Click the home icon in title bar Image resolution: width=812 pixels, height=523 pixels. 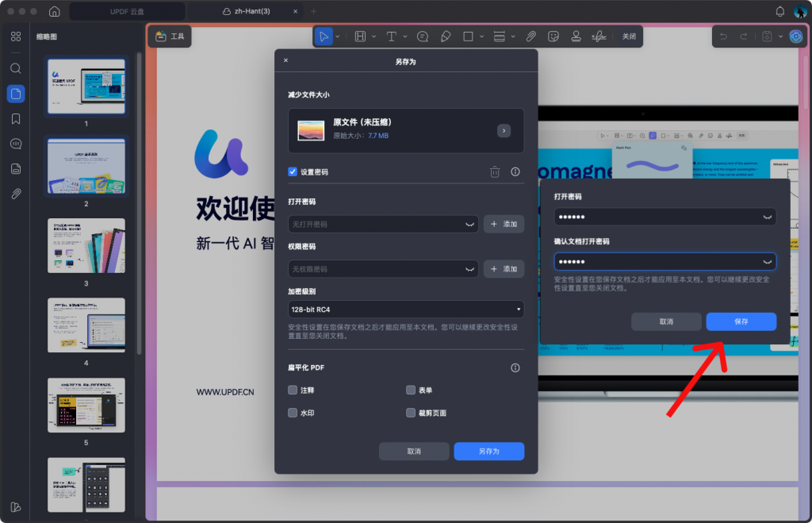pyautogui.click(x=55, y=11)
